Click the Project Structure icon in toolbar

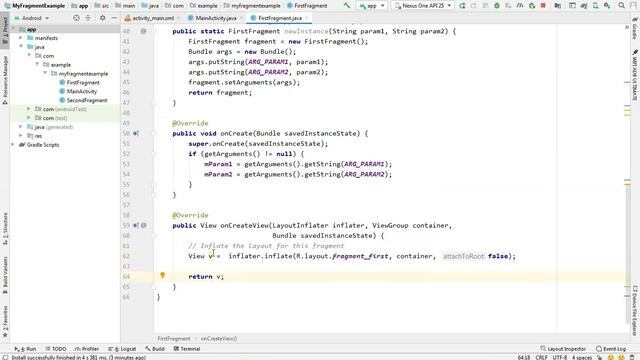[558, 6]
